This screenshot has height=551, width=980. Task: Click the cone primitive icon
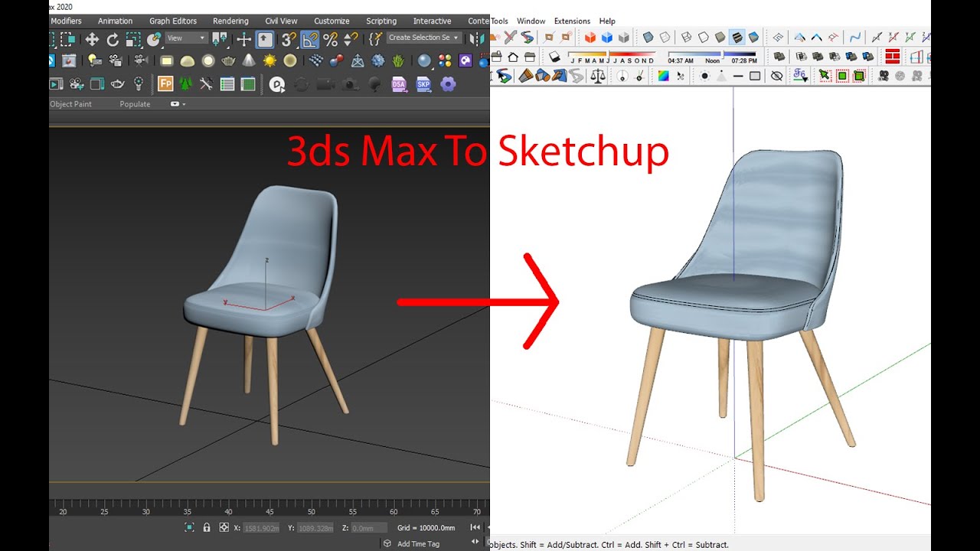point(249,61)
